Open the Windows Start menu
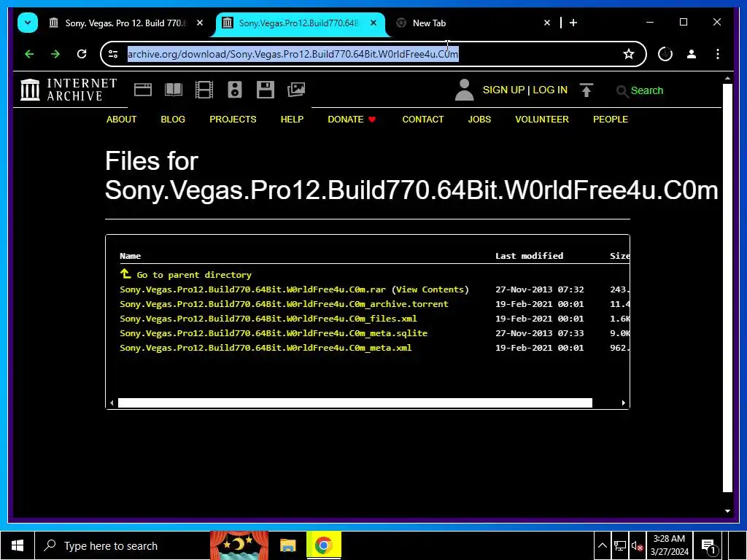Screen dimensions: 747x560 18,545
